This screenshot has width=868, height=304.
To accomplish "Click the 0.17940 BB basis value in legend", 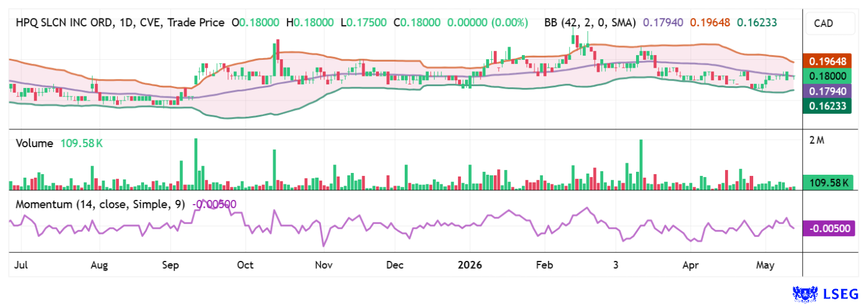I will click(x=663, y=23).
